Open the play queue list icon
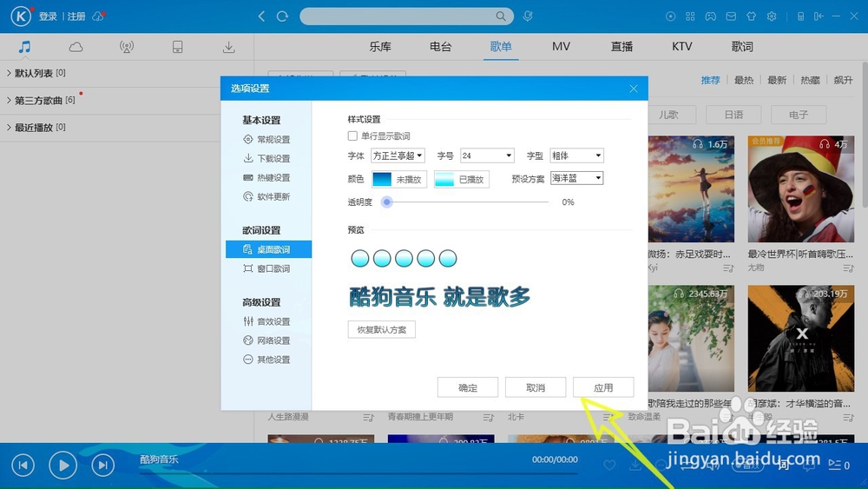Image resolution: width=868 pixels, height=489 pixels. coord(838,466)
